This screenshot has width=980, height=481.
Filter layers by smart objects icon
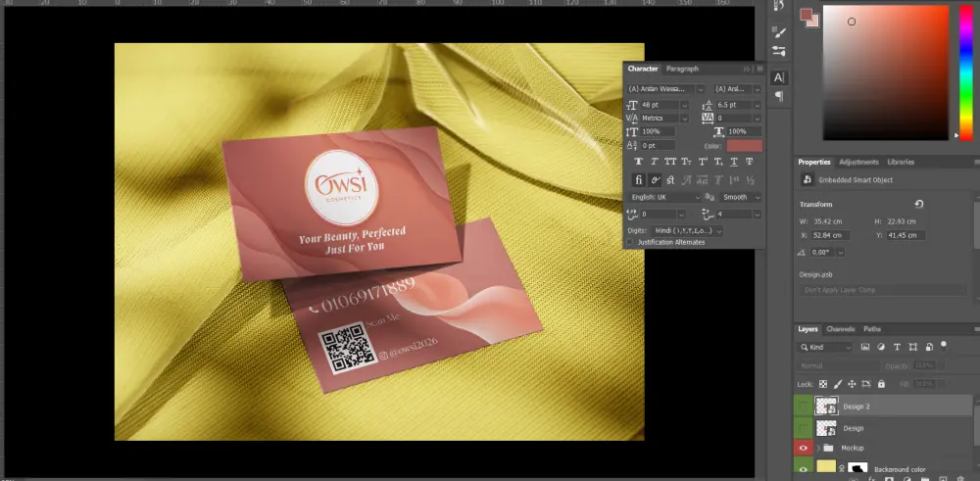[929, 347]
